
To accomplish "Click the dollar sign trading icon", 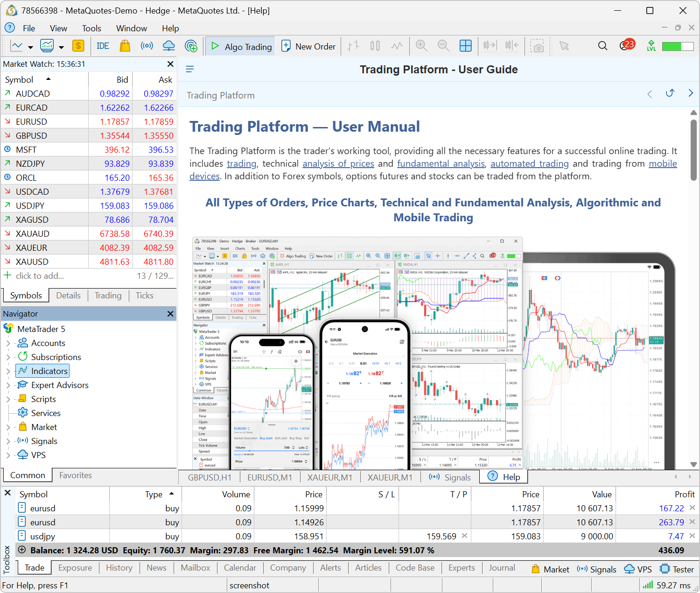I will point(78,46).
